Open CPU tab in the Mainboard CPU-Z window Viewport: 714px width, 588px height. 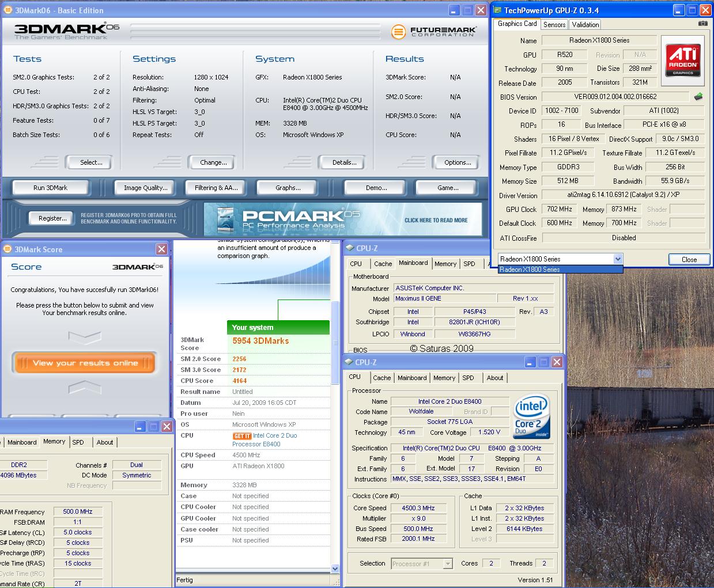point(356,264)
